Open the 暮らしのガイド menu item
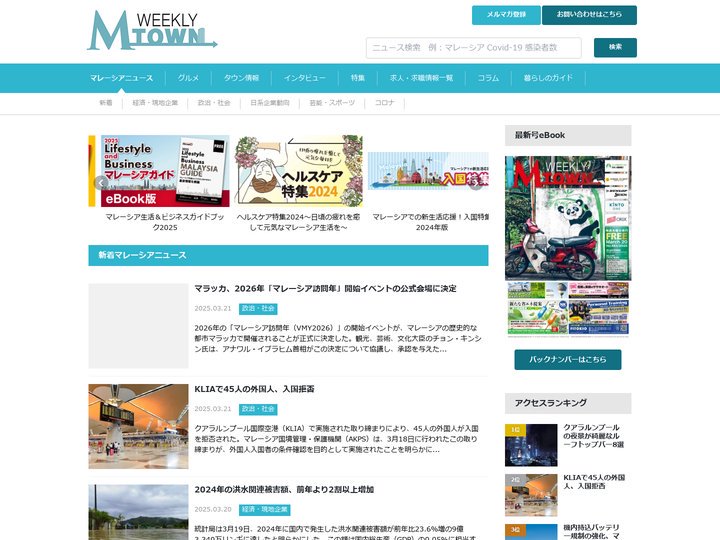 pyautogui.click(x=548, y=78)
